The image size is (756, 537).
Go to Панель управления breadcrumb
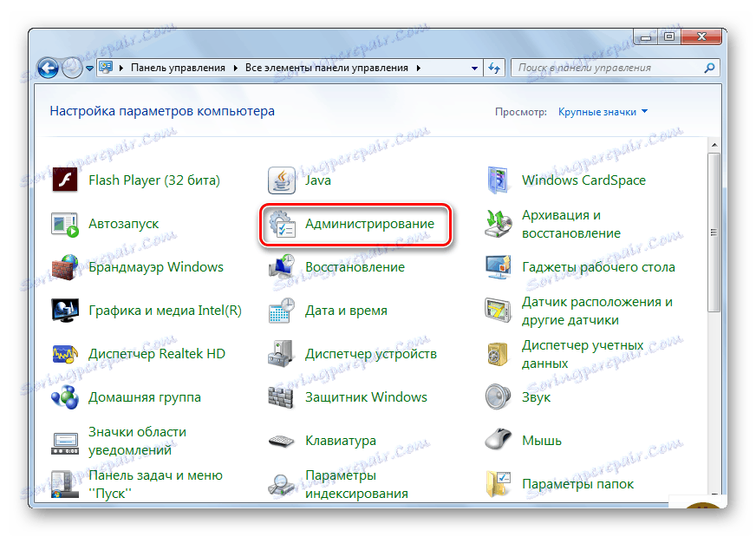pos(178,68)
